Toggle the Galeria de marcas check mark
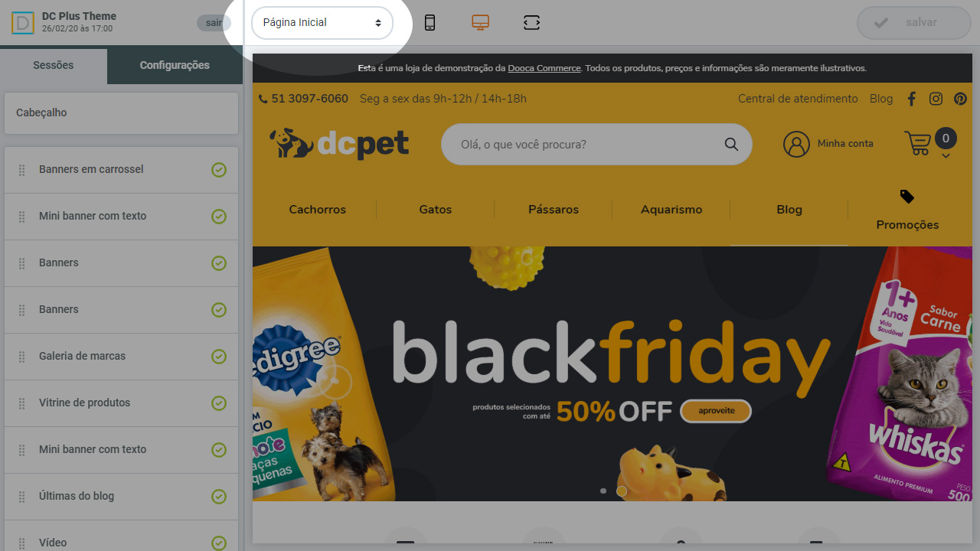Viewport: 980px width, 551px height. 219,357
